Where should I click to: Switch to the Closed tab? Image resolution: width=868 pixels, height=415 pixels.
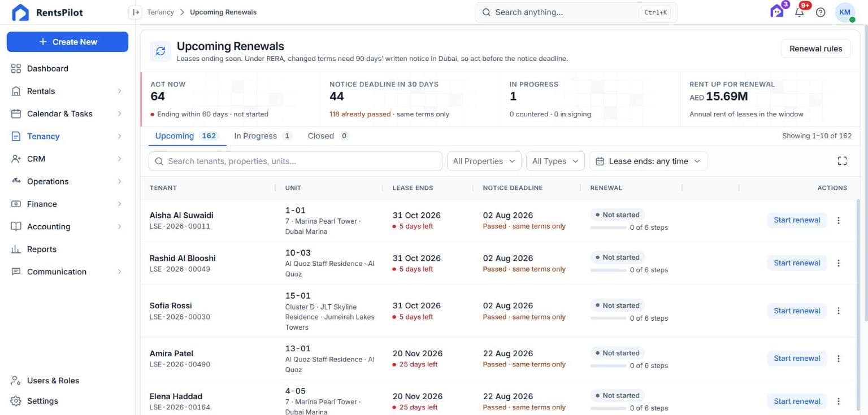point(329,136)
